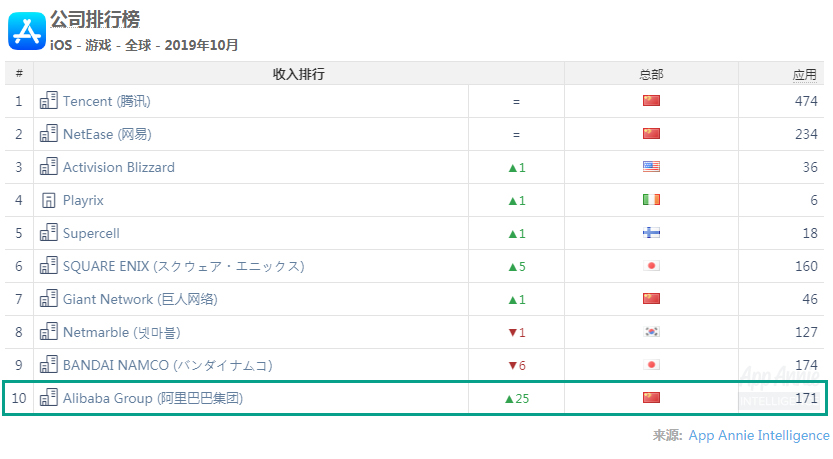Image resolution: width=833 pixels, height=459 pixels.
Task: Click the China flag in NetEase row
Action: point(651,133)
